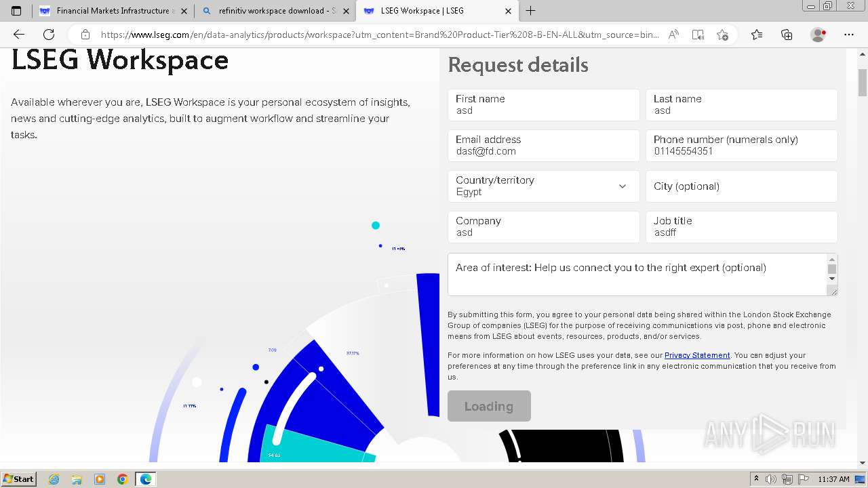This screenshot has height=488, width=868.
Task: Open the Windows Start menu
Action: tap(19, 479)
